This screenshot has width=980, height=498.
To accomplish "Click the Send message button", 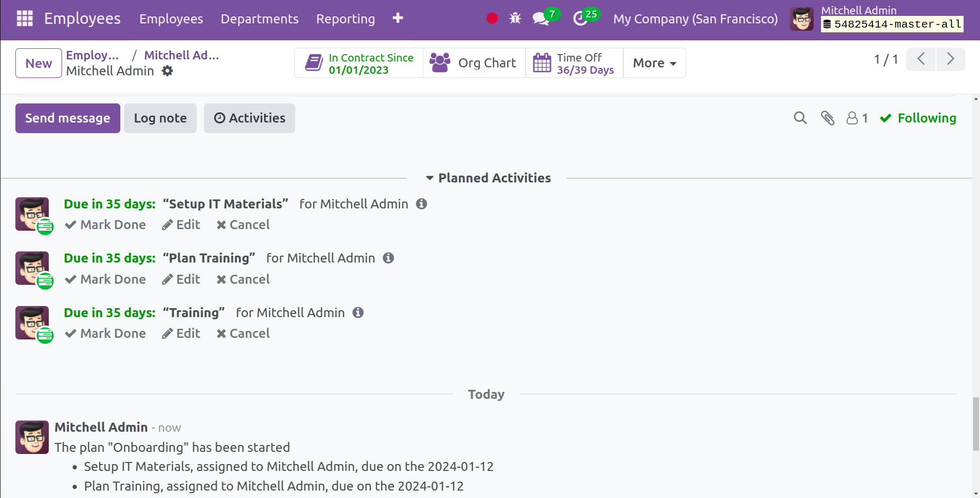I will coord(68,118).
